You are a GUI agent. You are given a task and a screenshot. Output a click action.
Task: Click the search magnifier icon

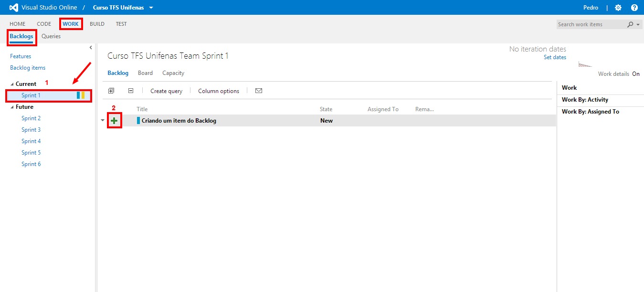coord(630,24)
